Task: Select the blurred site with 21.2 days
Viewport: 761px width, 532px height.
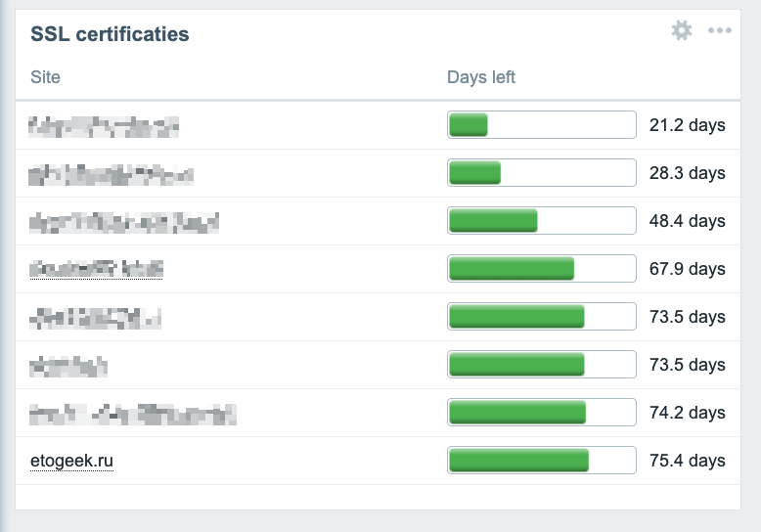Action: (x=104, y=125)
